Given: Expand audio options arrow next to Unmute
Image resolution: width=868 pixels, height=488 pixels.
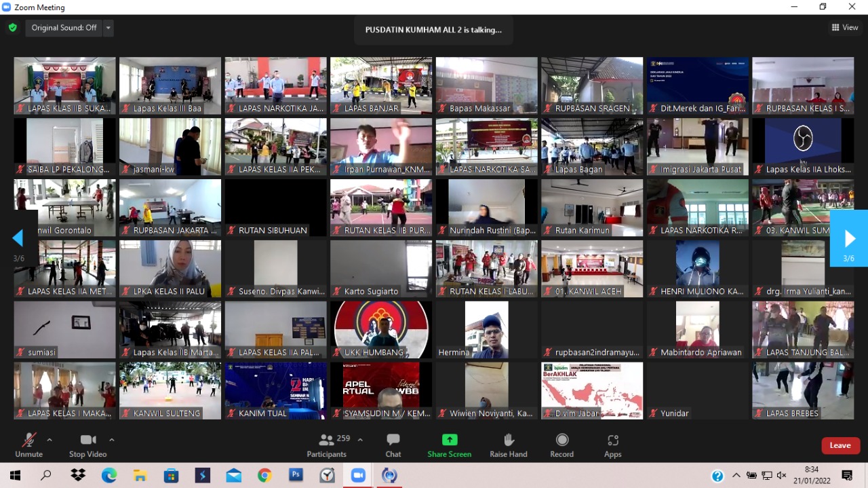Looking at the screenshot, I should (x=50, y=440).
